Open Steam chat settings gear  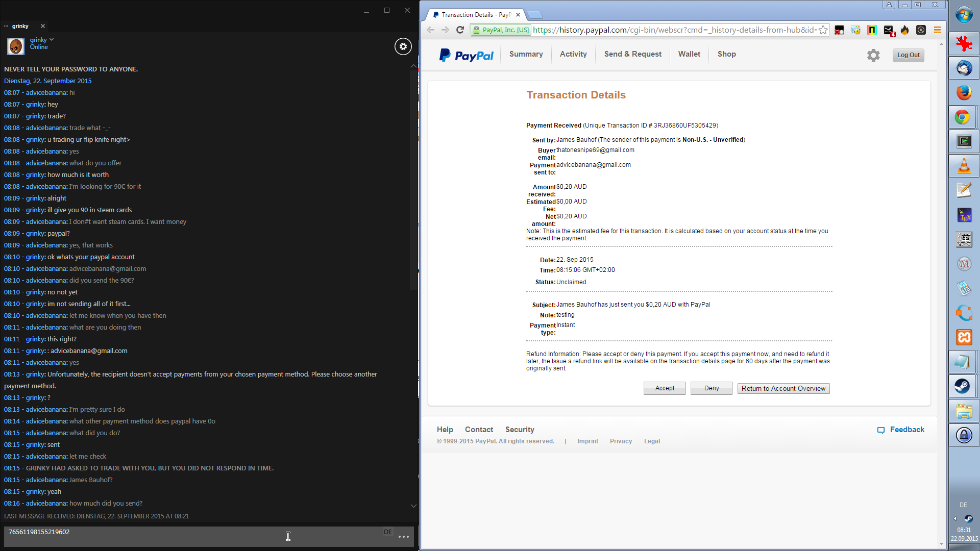click(x=403, y=46)
